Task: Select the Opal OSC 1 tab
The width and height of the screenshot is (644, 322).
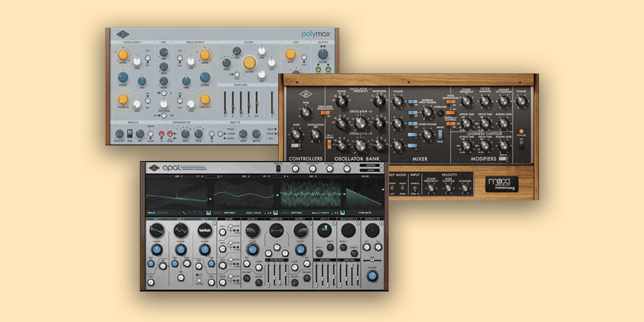Action: click(157, 219)
